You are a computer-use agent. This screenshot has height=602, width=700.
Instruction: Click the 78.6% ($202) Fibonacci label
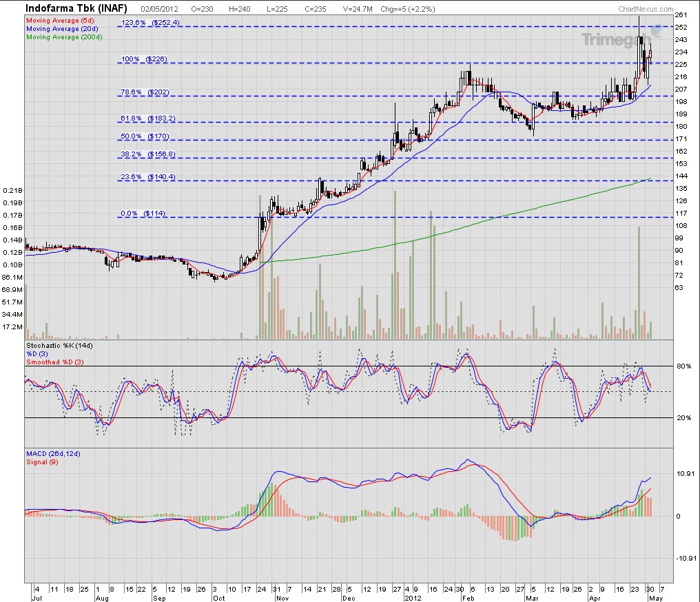(x=145, y=92)
